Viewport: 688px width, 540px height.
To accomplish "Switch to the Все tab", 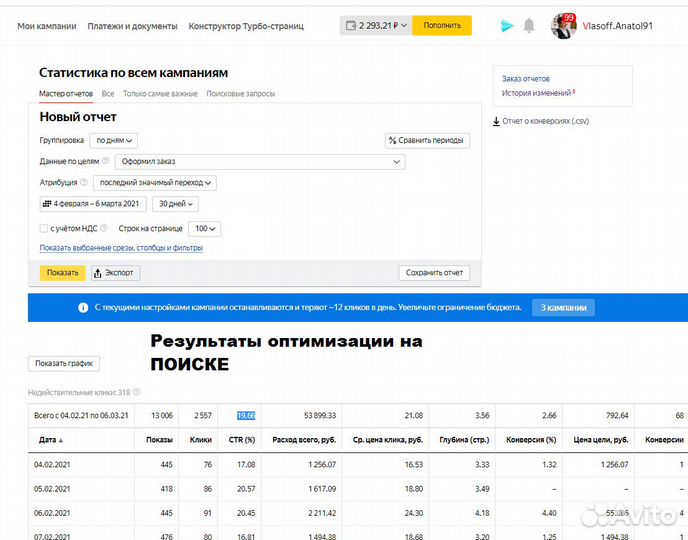I will 108,93.
